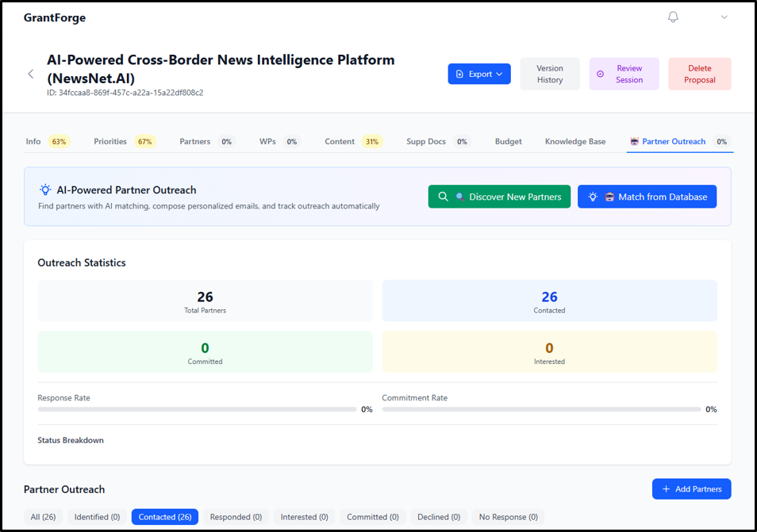Viewport: 757px width, 532px height.
Task: Select the Contacted statistics card showing 26
Action: click(548, 300)
